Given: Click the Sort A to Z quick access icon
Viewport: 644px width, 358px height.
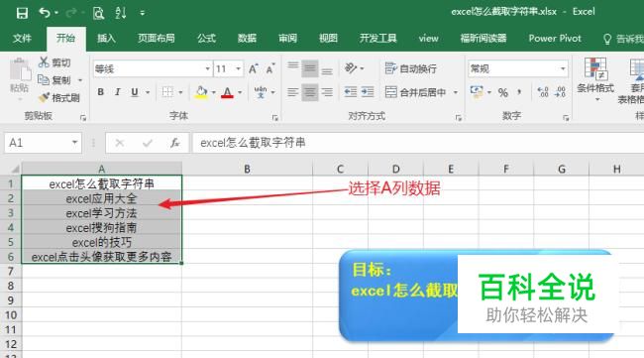Looking at the screenshot, I should [121, 13].
